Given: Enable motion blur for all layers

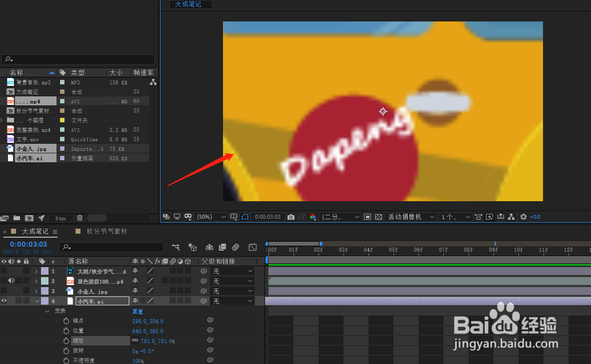Looking at the screenshot, I should (x=235, y=247).
